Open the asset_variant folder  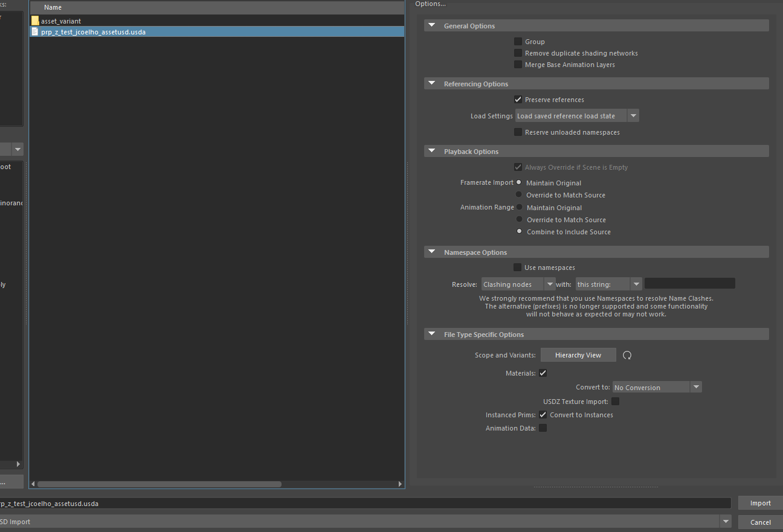point(60,20)
